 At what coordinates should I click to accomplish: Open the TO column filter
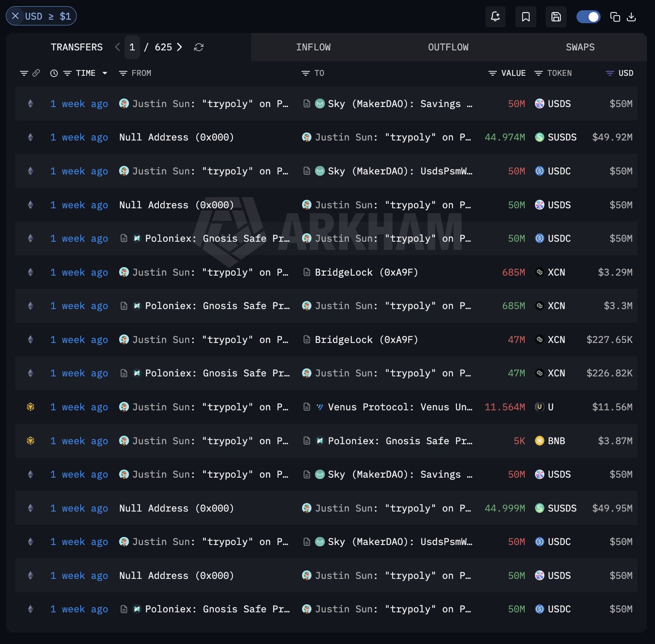tap(306, 73)
